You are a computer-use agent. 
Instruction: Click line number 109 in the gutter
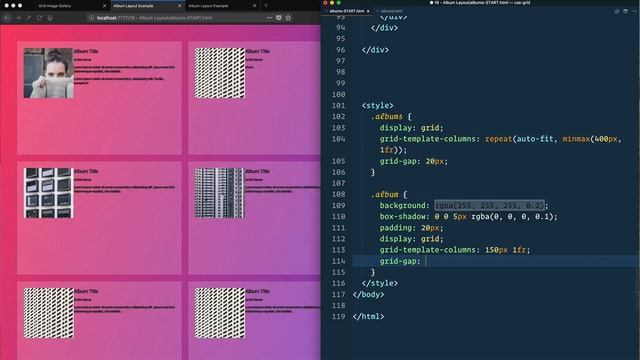coord(338,206)
